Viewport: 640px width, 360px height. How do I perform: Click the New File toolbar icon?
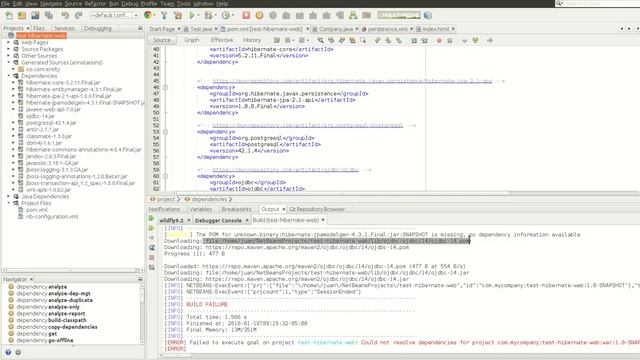click(9, 16)
